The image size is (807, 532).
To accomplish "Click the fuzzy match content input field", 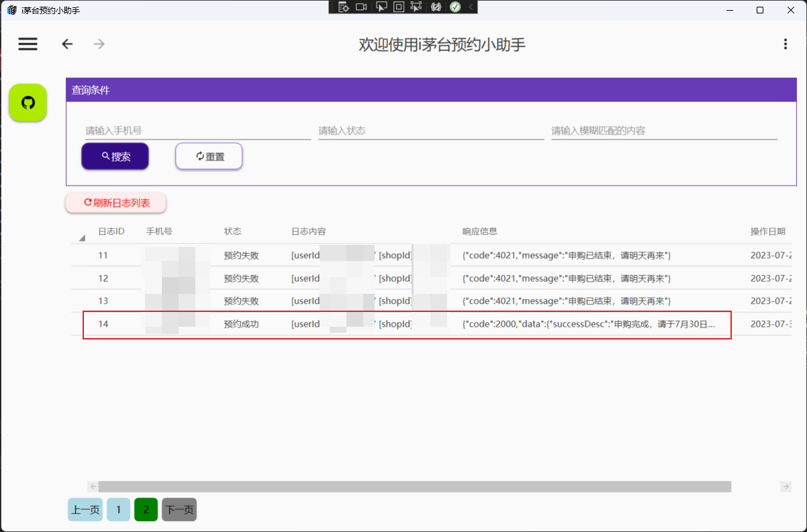I will click(x=664, y=131).
